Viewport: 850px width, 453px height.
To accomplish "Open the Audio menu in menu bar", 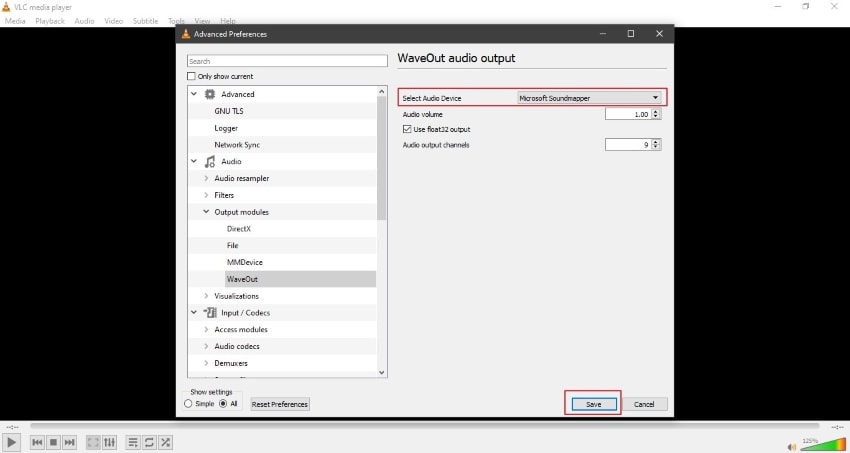I will coord(84,21).
